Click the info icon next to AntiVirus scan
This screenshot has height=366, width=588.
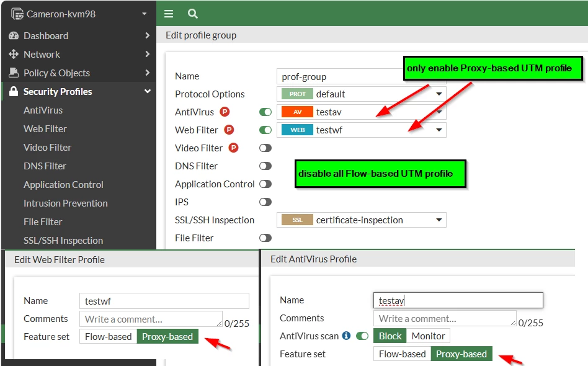click(x=347, y=335)
